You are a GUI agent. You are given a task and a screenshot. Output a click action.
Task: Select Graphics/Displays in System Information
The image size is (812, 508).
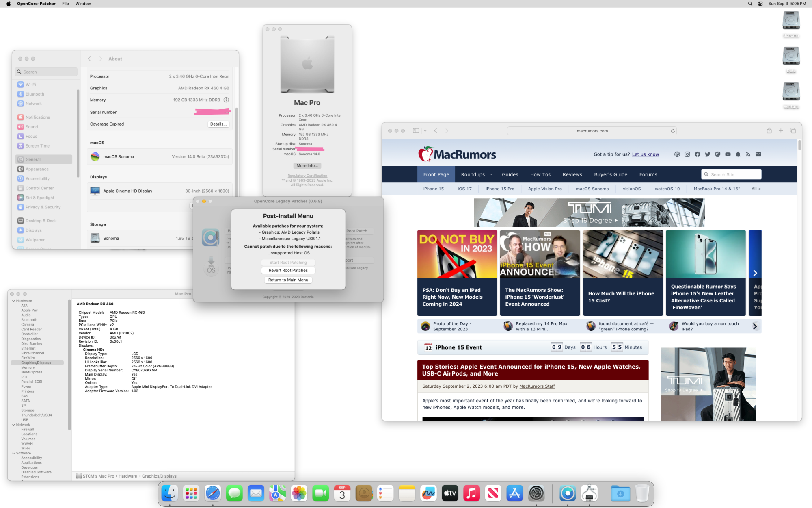[37, 363]
